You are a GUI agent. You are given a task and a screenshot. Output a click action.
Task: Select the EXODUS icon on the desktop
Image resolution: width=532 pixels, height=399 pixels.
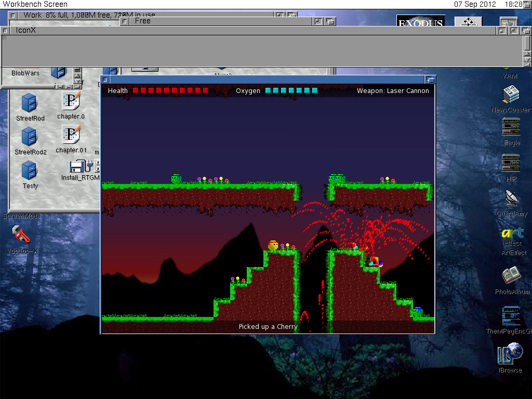point(421,20)
